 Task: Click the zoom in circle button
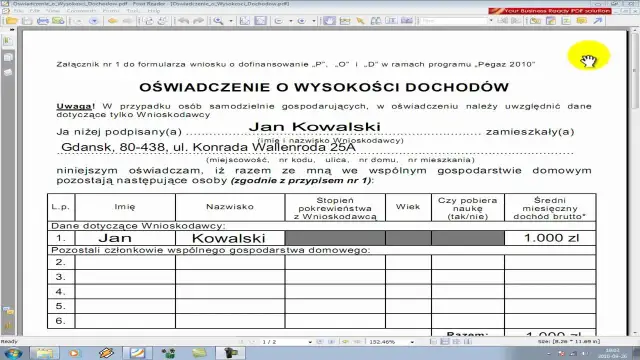[x=302, y=21]
